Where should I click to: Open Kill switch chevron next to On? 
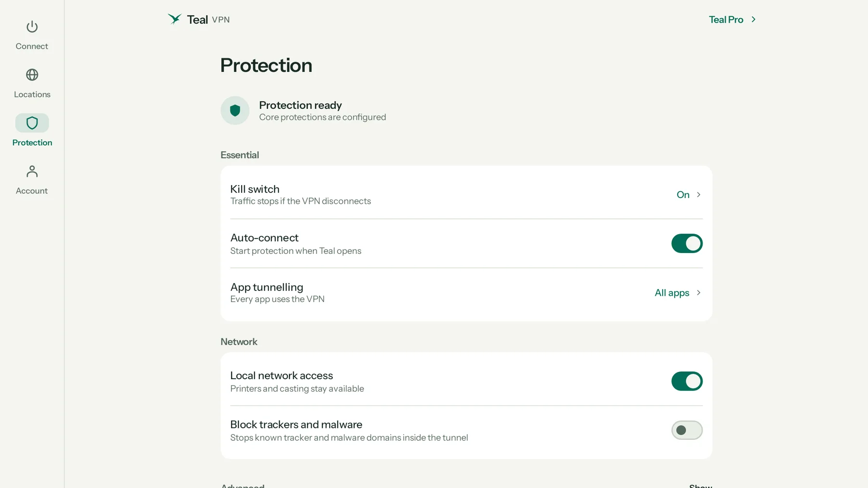click(698, 195)
